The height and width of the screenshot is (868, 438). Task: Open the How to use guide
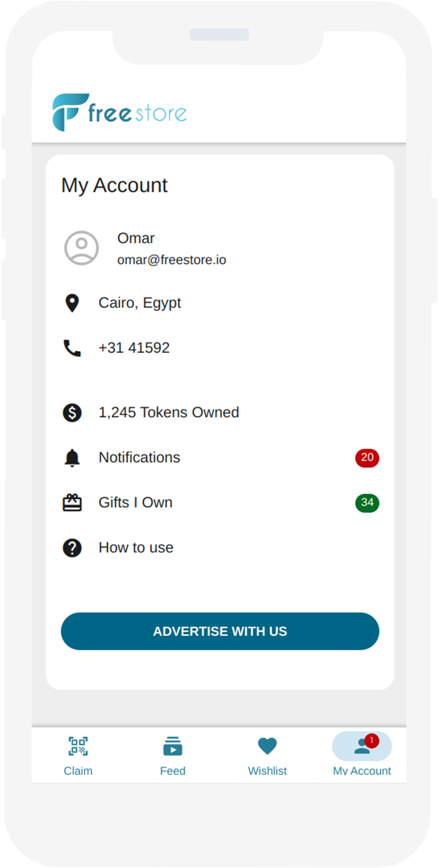tap(220, 548)
